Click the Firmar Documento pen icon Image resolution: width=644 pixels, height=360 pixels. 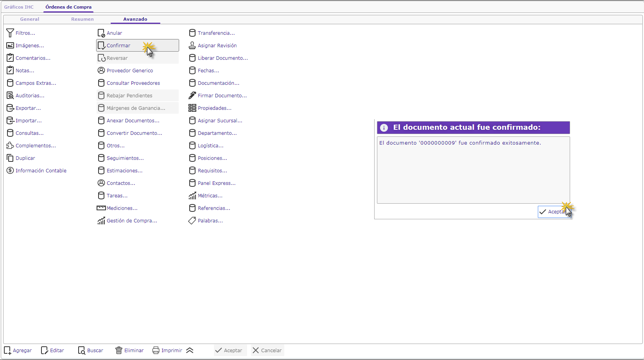[x=192, y=96]
